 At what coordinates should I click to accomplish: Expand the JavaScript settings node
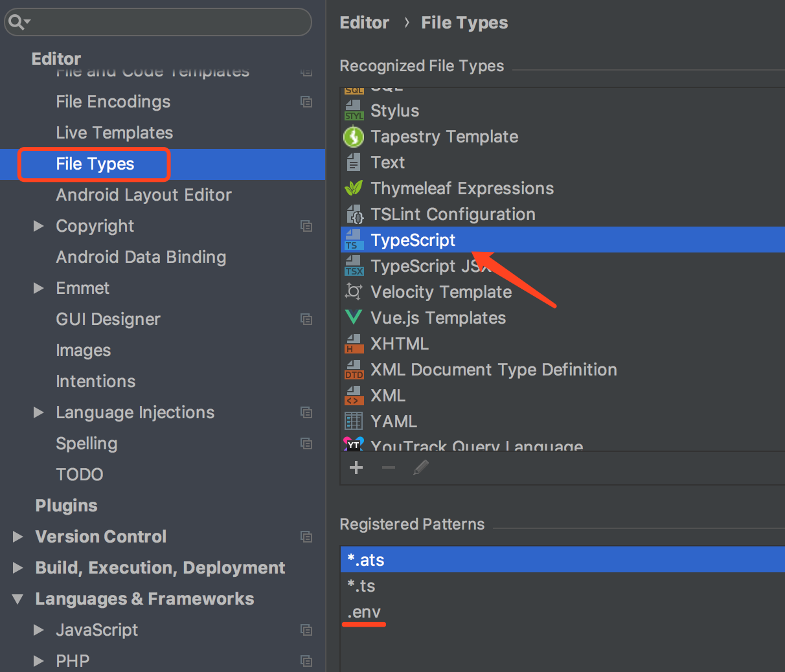coord(39,630)
